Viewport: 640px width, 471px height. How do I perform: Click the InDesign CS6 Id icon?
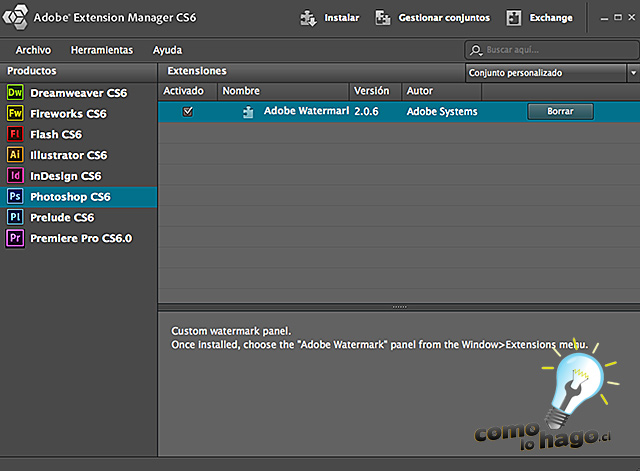pos(15,176)
